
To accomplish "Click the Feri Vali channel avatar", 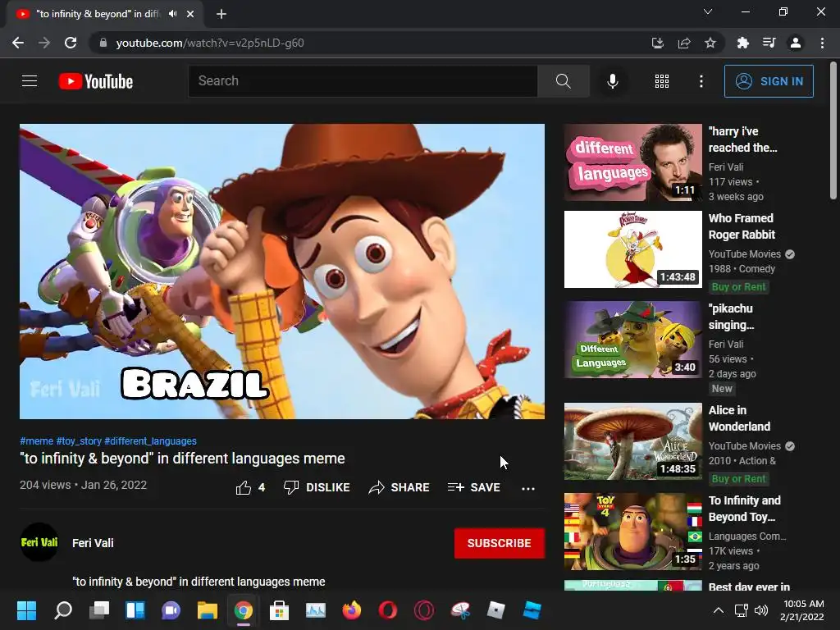I will point(39,542).
